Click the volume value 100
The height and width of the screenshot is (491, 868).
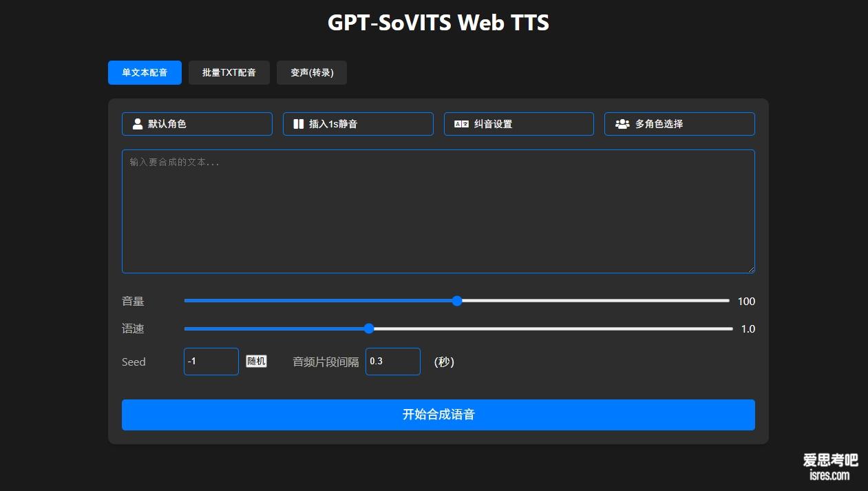click(x=746, y=301)
